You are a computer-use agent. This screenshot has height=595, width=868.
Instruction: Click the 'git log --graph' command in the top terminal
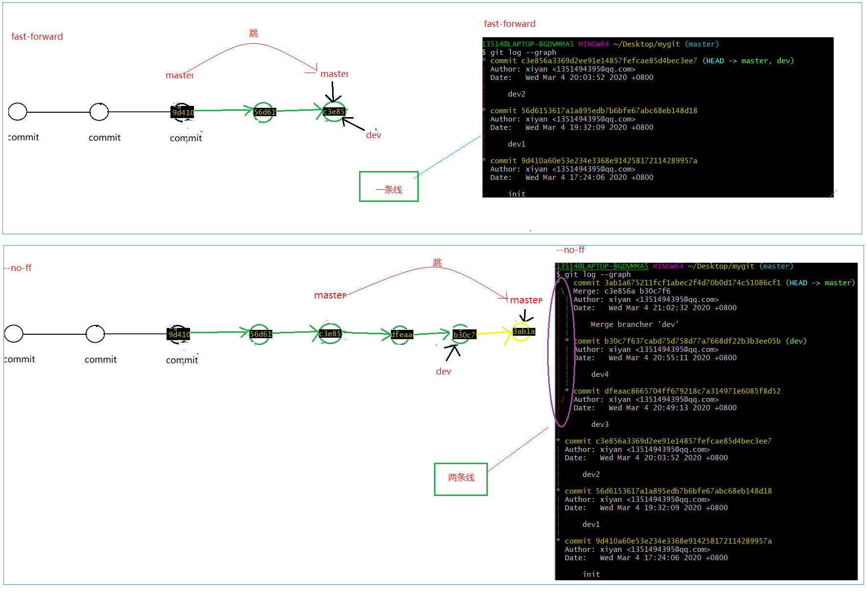(523, 52)
